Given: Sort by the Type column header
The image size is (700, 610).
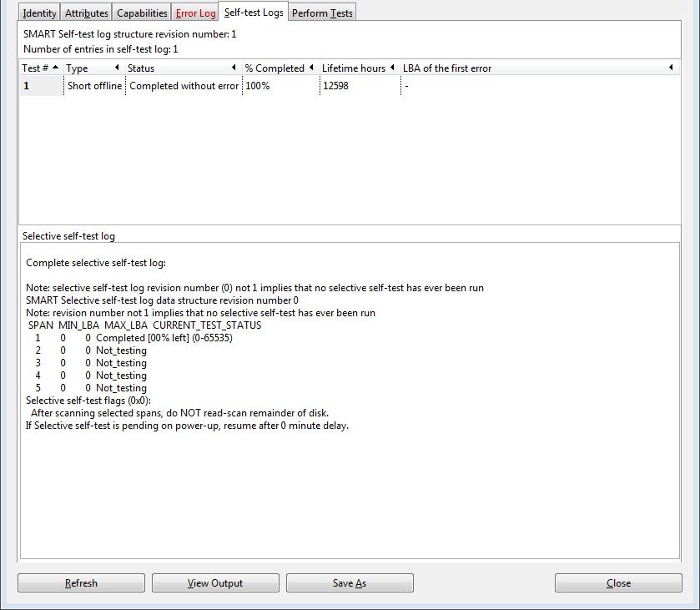Looking at the screenshot, I should coord(93,68).
